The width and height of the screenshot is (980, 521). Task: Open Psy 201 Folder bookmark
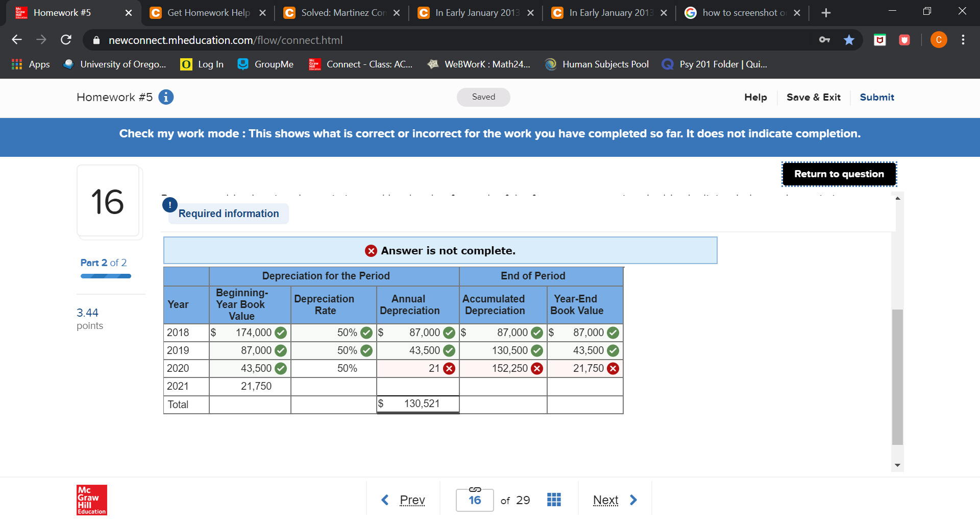715,64
